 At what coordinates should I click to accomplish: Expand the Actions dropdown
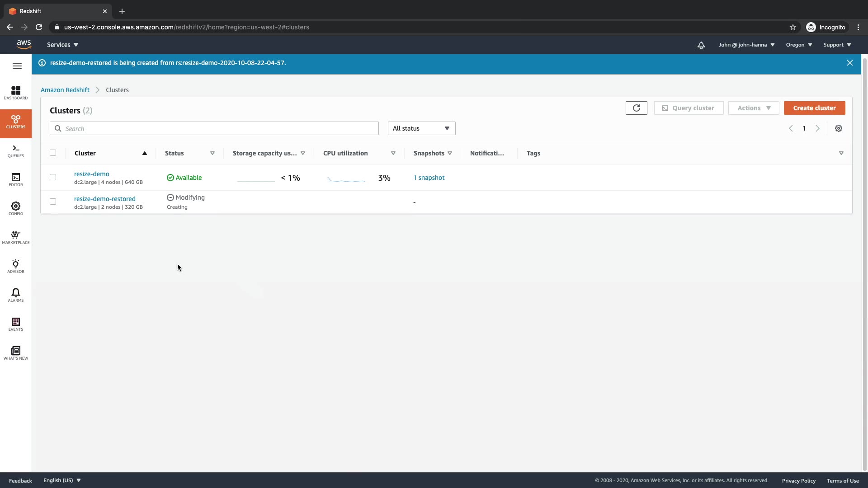pyautogui.click(x=753, y=108)
